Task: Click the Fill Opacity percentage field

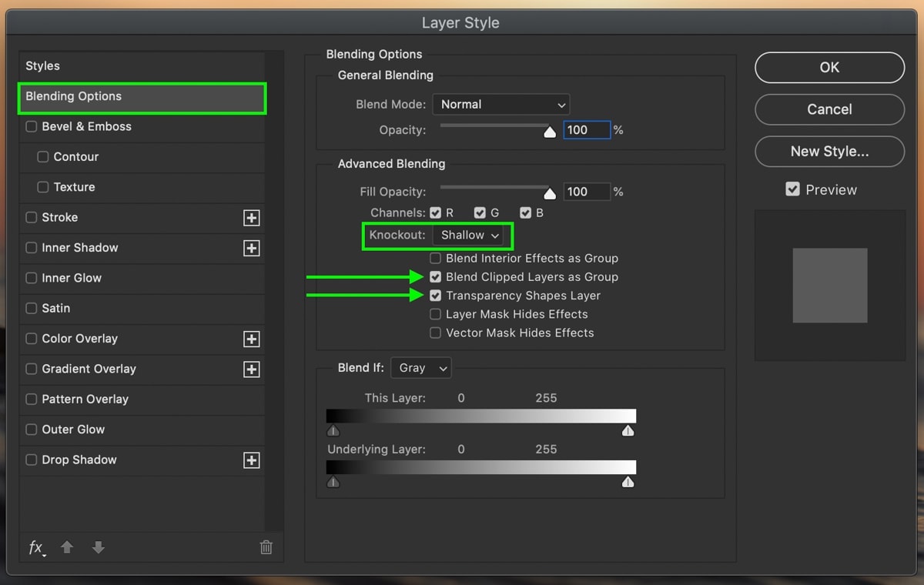Action: coord(587,192)
